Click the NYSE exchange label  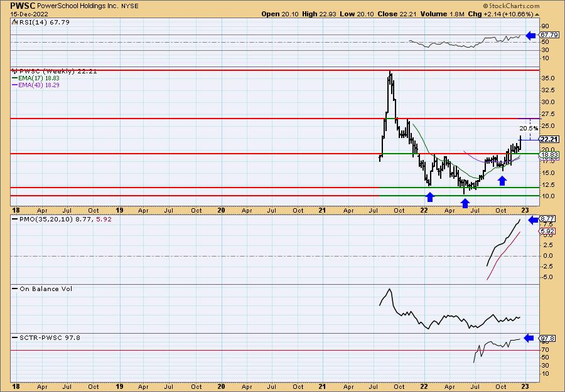(130, 6)
